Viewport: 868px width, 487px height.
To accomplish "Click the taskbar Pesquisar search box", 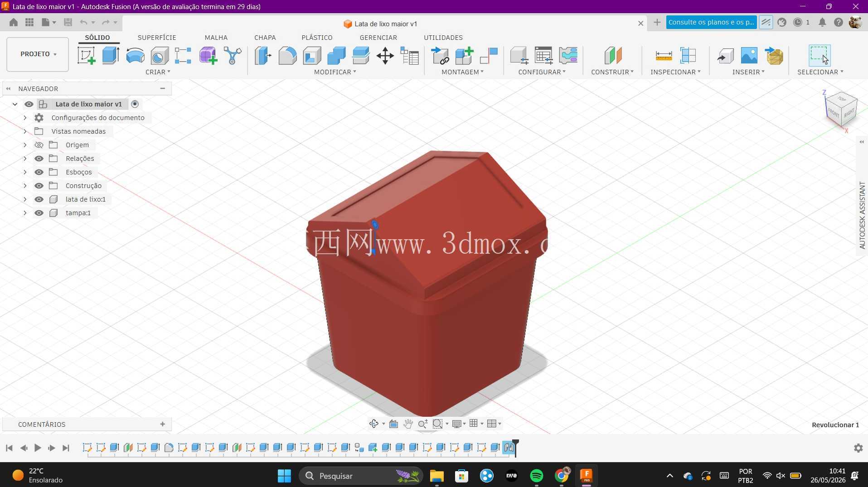I will [x=361, y=476].
